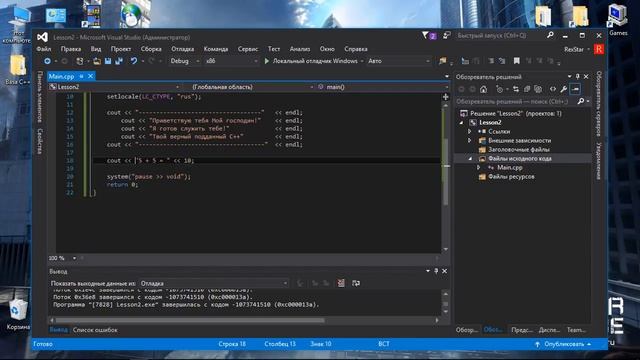640x360 pixels.
Task: Collapse all nodes in Solution Explorer toolbar
Action: pos(527,89)
